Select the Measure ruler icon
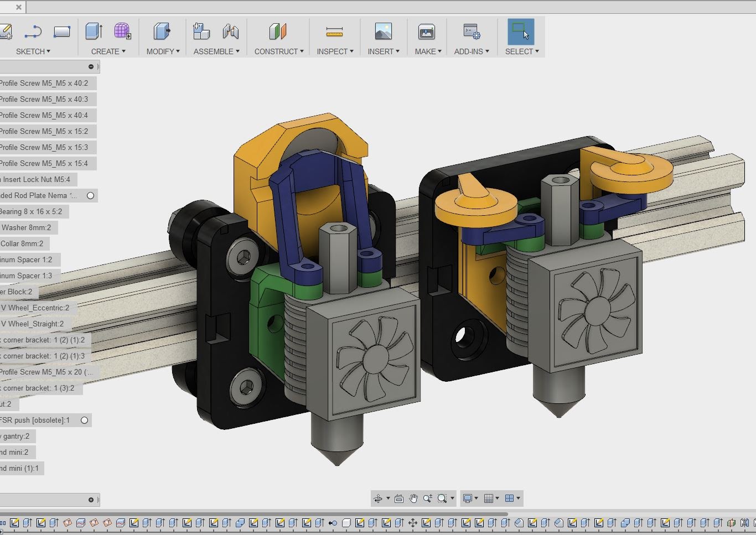756x535 pixels. pos(334,32)
